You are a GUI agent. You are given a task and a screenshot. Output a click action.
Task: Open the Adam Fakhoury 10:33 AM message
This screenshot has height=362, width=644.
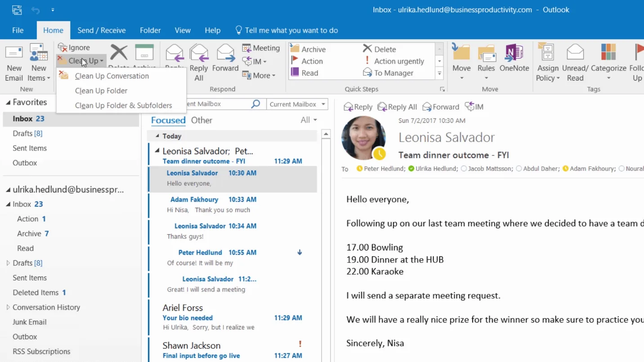pos(233,205)
